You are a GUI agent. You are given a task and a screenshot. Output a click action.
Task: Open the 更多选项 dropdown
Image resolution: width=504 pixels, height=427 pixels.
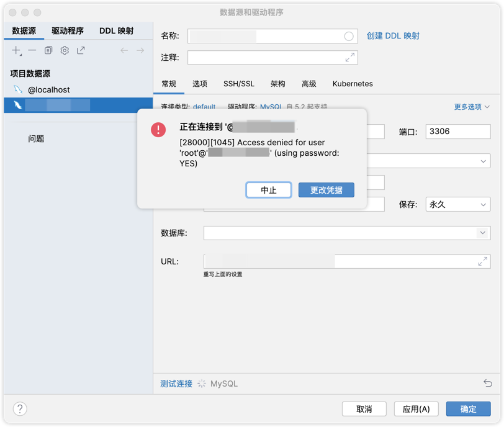click(472, 107)
